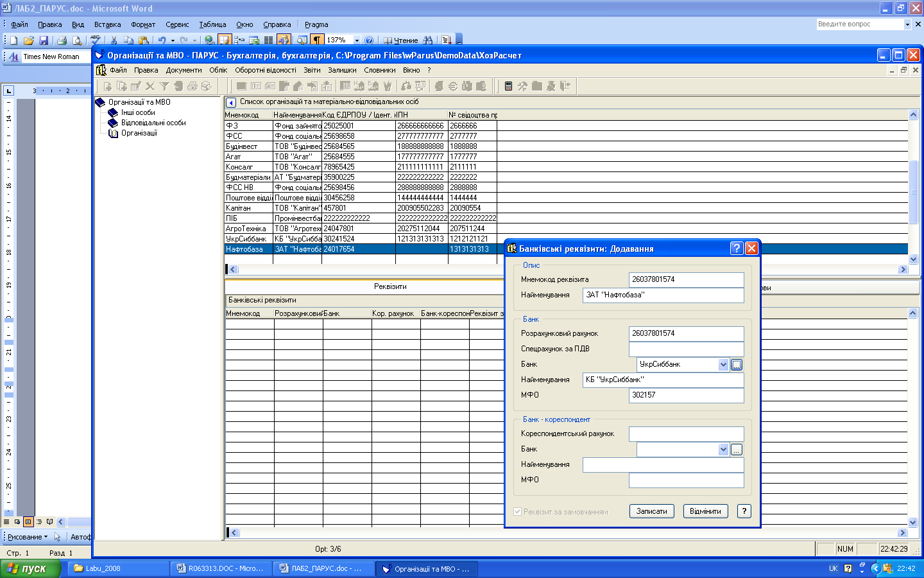Open Print Preview in Word toolbar

point(77,40)
